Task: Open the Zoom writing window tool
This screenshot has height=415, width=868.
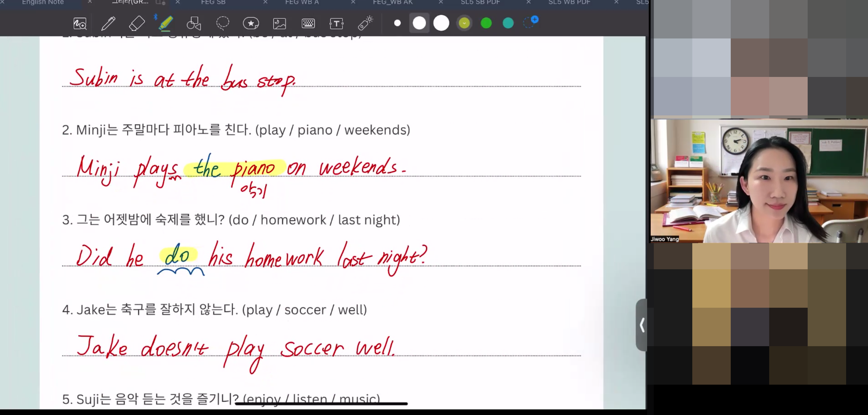Action: [80, 24]
